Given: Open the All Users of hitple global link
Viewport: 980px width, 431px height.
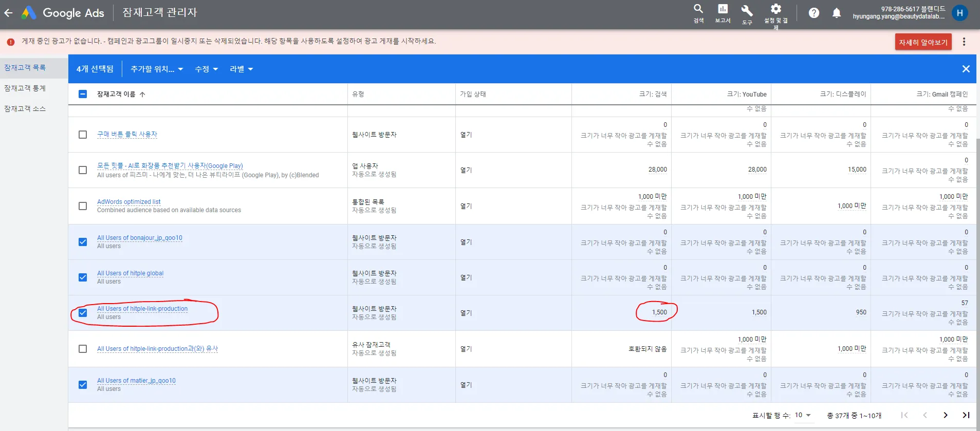Looking at the screenshot, I should coord(130,273).
